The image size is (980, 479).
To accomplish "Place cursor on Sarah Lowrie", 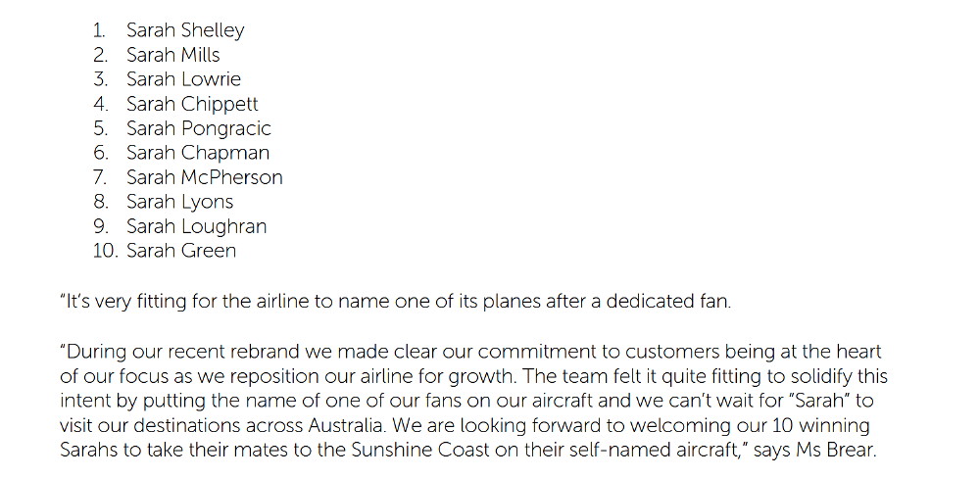I will click(x=183, y=79).
